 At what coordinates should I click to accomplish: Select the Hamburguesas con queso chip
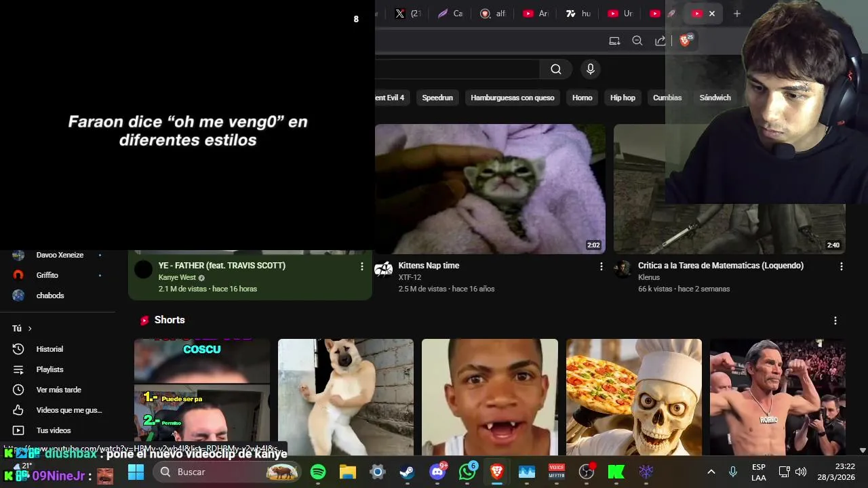click(x=513, y=98)
